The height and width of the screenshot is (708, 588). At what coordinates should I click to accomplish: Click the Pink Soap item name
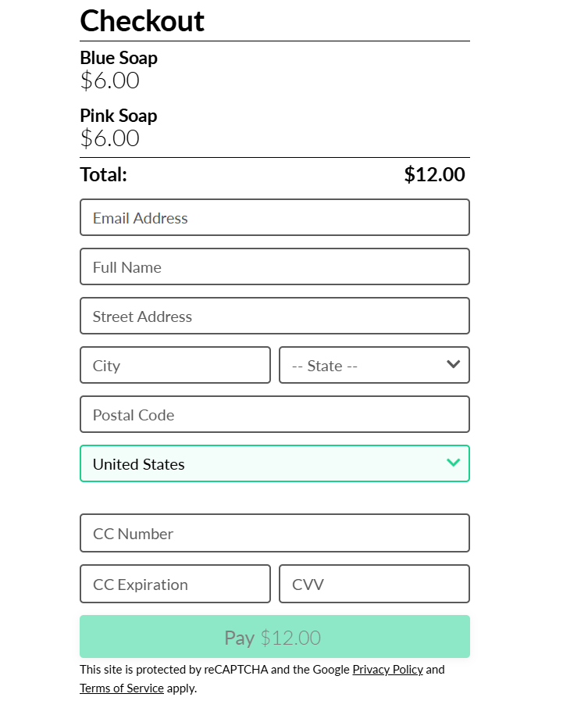(119, 116)
